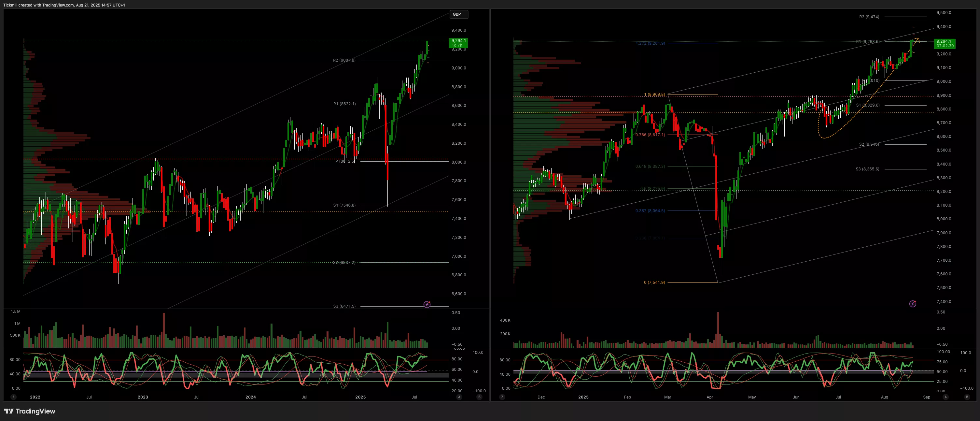This screenshot has width=980, height=421.
Task: Click the Z timezone icon on left chart
Action: pos(13,397)
